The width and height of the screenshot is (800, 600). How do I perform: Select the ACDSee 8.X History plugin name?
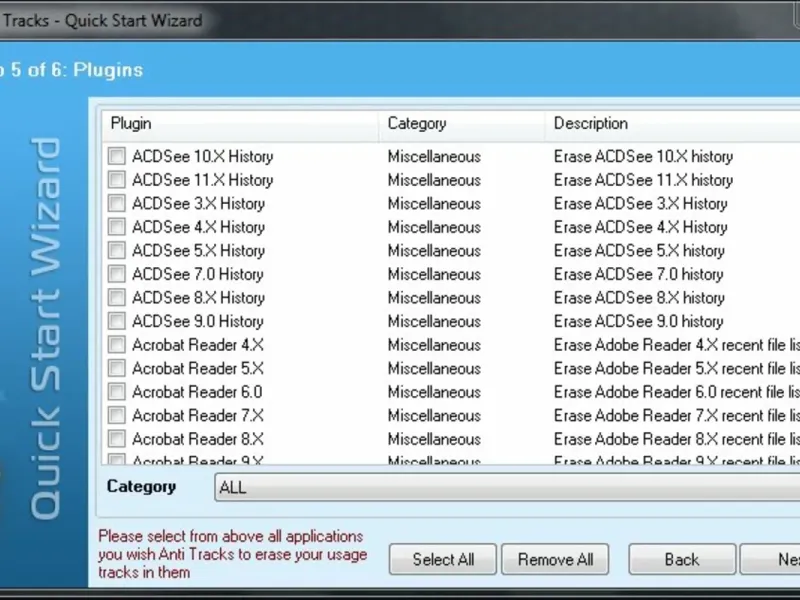[198, 298]
